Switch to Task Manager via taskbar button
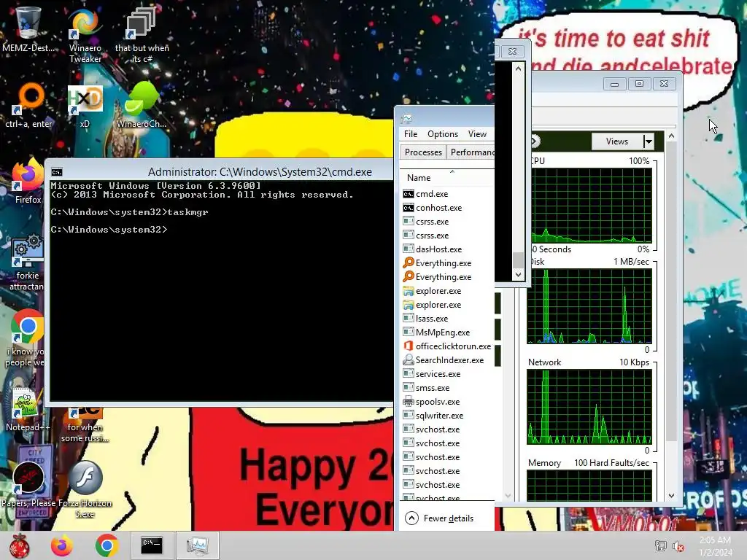The width and height of the screenshot is (747, 560). tap(197, 545)
